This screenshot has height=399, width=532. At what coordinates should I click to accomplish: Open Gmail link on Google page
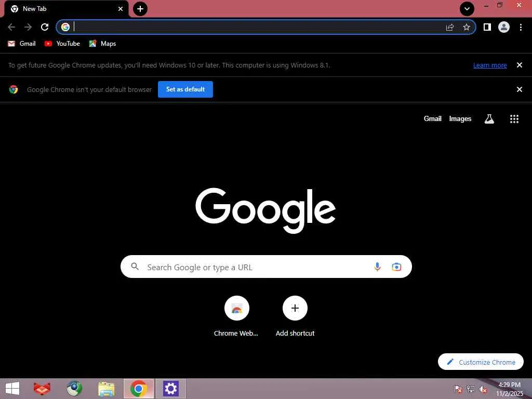(x=433, y=119)
